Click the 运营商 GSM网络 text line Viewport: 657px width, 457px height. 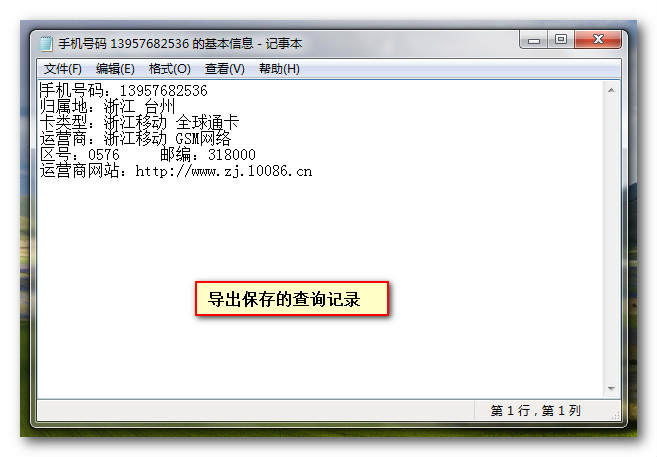(x=135, y=138)
